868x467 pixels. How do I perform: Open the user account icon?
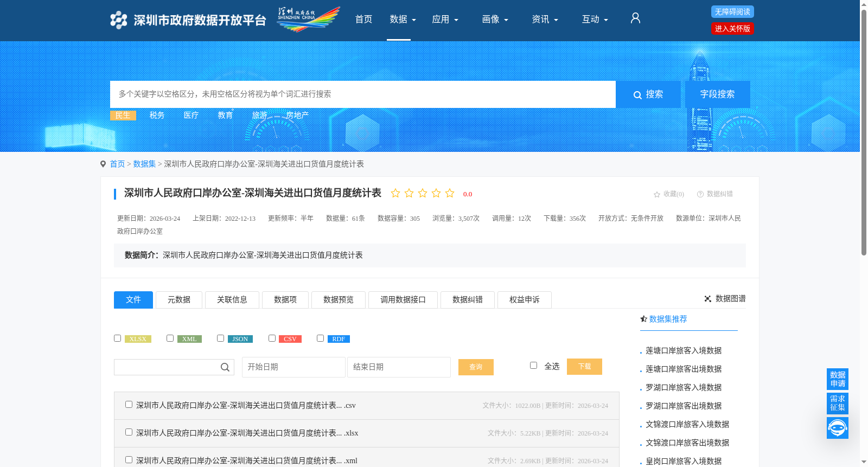coord(635,18)
